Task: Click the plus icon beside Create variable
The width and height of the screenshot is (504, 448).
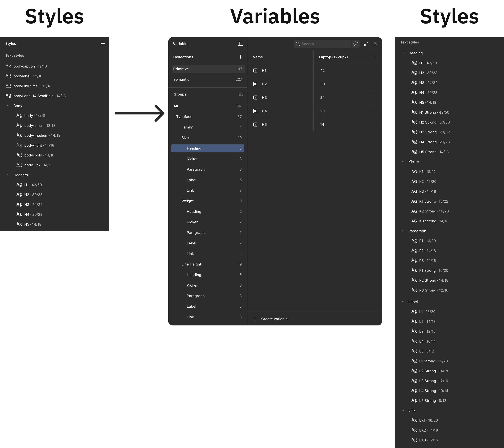Action: (255, 319)
